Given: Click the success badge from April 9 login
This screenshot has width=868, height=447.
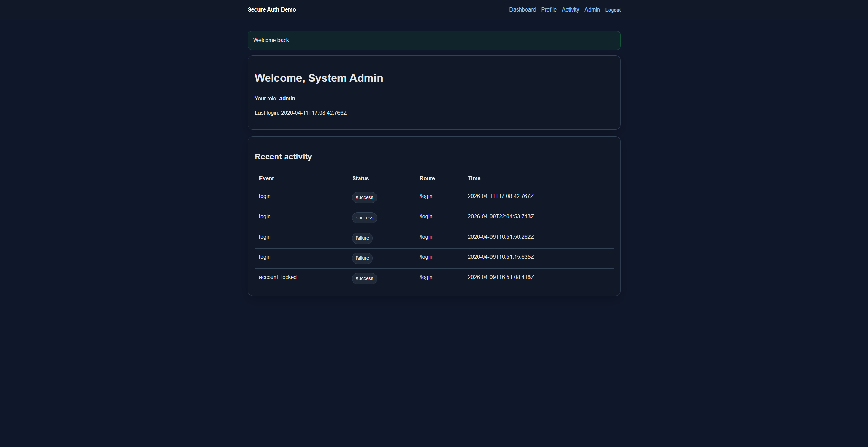Looking at the screenshot, I should click(x=364, y=218).
